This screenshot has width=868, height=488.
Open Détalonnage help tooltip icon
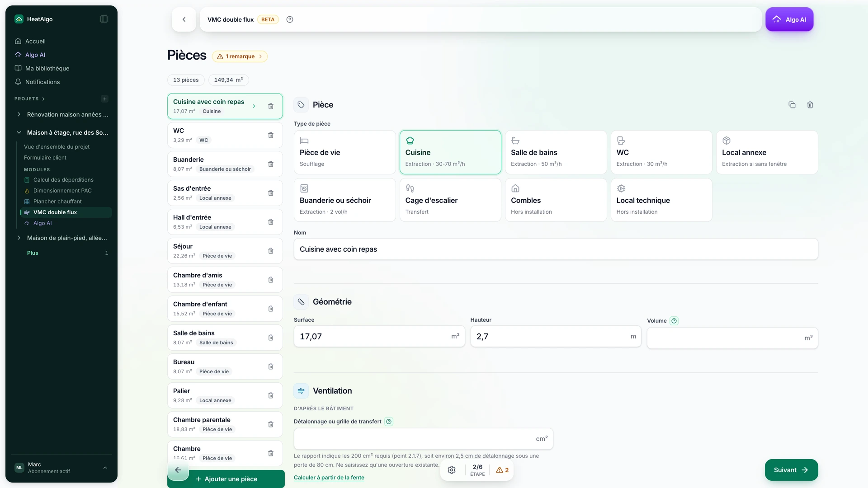[x=389, y=422]
